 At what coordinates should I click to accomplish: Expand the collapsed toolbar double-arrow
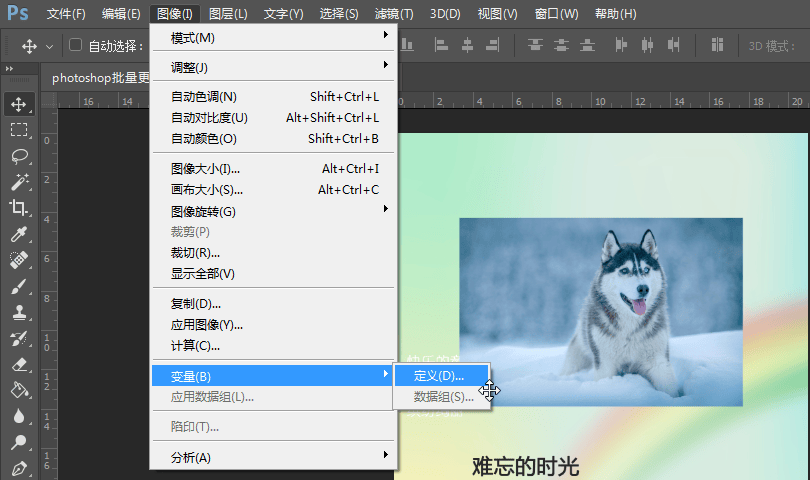9,68
